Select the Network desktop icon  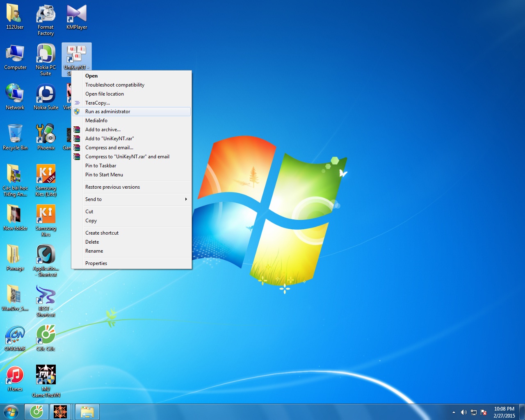(x=15, y=97)
